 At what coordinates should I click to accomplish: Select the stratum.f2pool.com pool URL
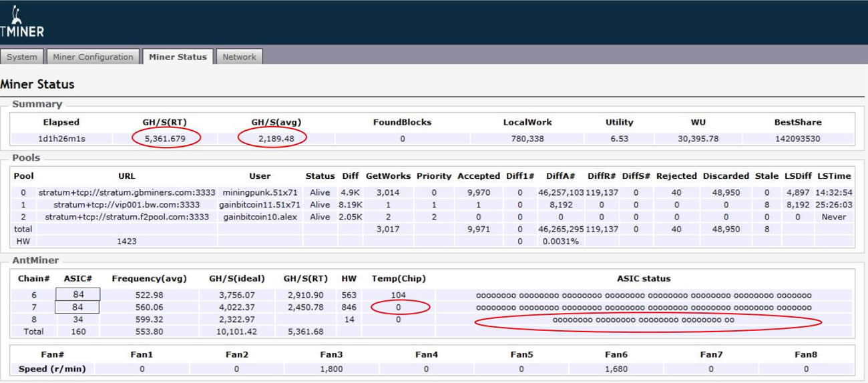127,217
